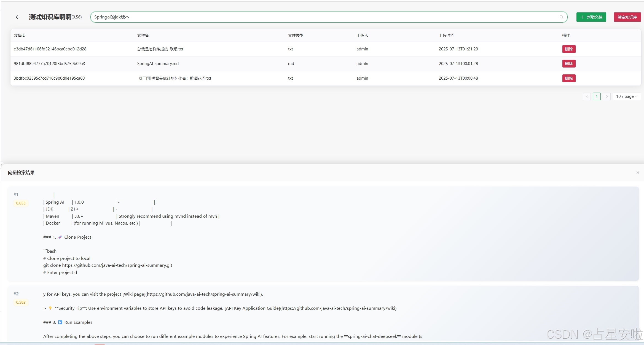Click the 0.653 similarity score badge

pos(21,203)
